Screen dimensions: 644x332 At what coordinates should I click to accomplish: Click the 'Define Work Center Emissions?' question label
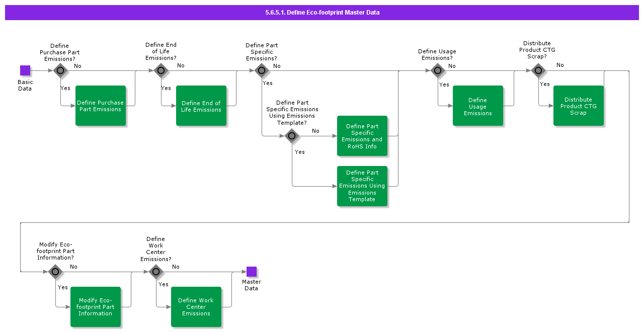[156, 249]
